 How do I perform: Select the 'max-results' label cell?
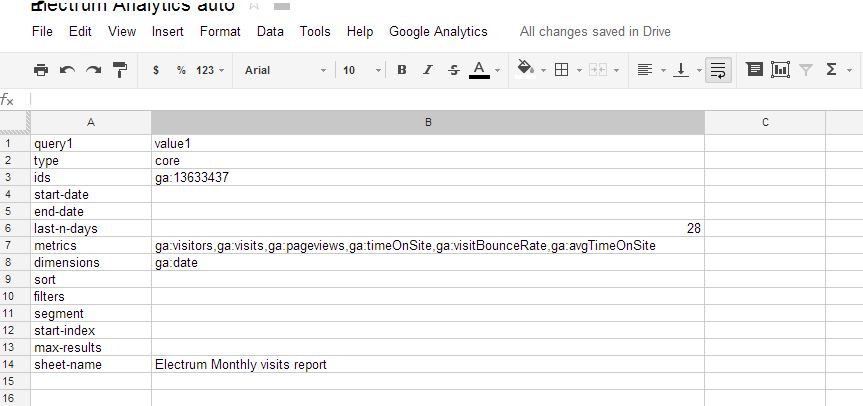91,347
